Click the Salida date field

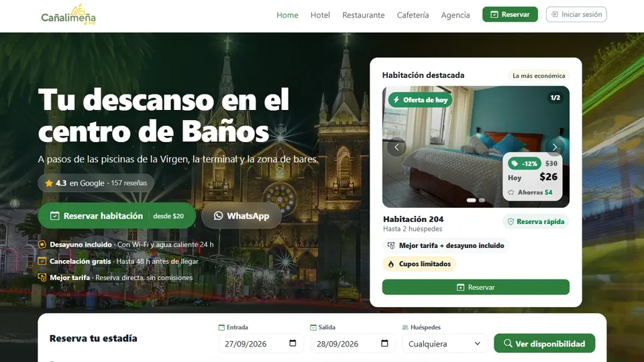(x=352, y=343)
